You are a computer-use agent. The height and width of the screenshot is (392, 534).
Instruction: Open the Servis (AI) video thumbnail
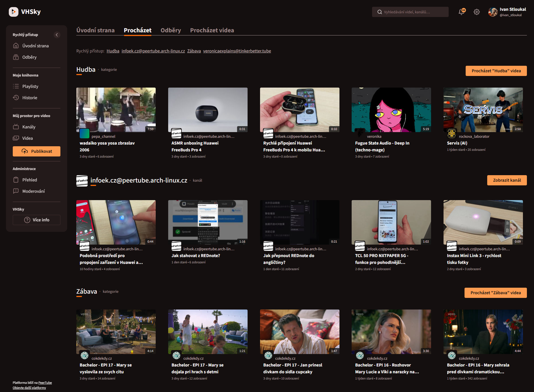click(x=483, y=110)
